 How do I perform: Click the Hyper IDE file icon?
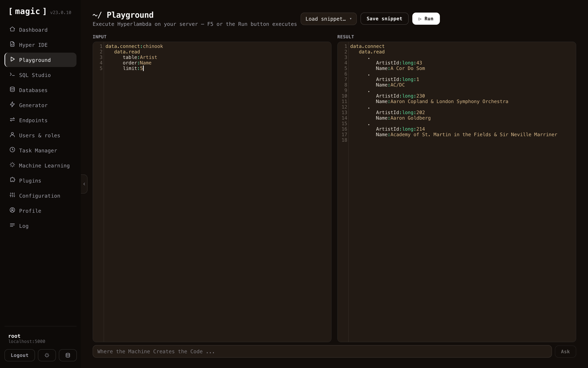coord(12,44)
